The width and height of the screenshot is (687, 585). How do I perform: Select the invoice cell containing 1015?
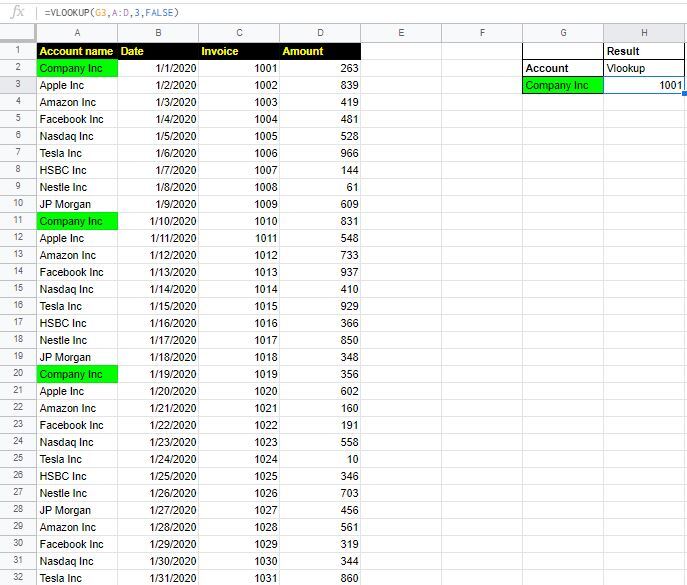[238, 306]
